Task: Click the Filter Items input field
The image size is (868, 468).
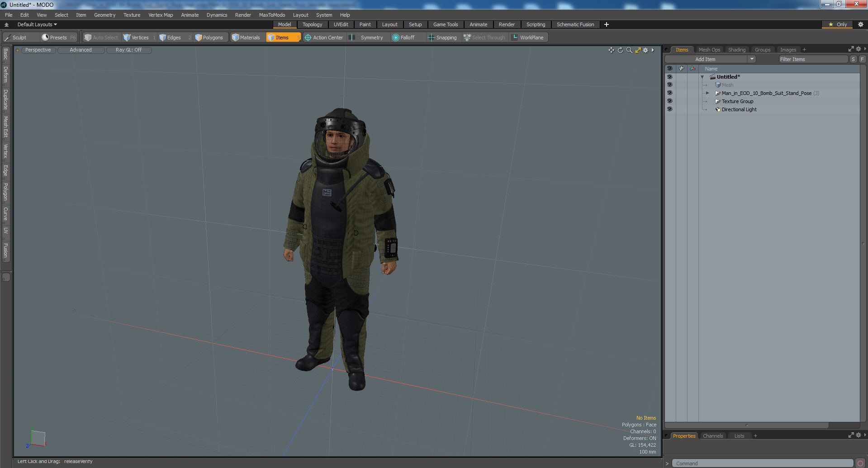Action: point(813,59)
